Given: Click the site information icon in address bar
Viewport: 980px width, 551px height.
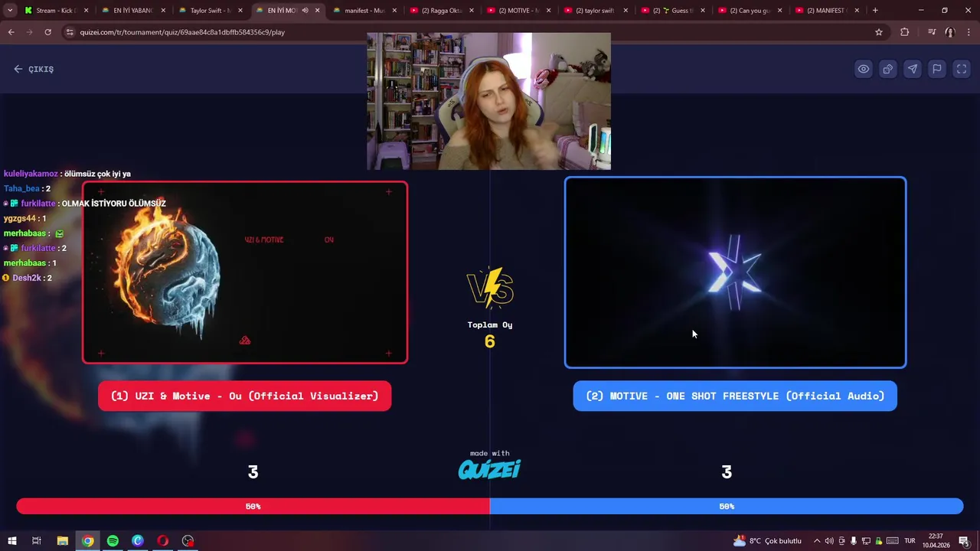Looking at the screenshot, I should [70, 32].
